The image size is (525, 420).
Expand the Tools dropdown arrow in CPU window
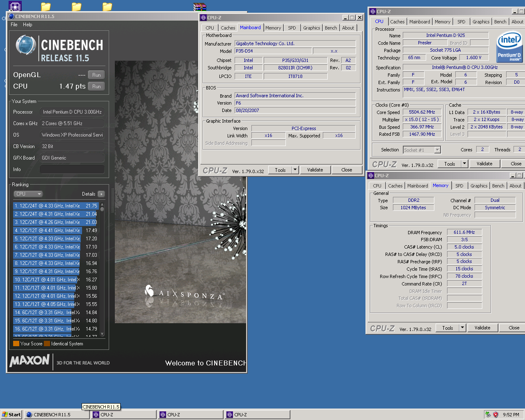(x=464, y=164)
